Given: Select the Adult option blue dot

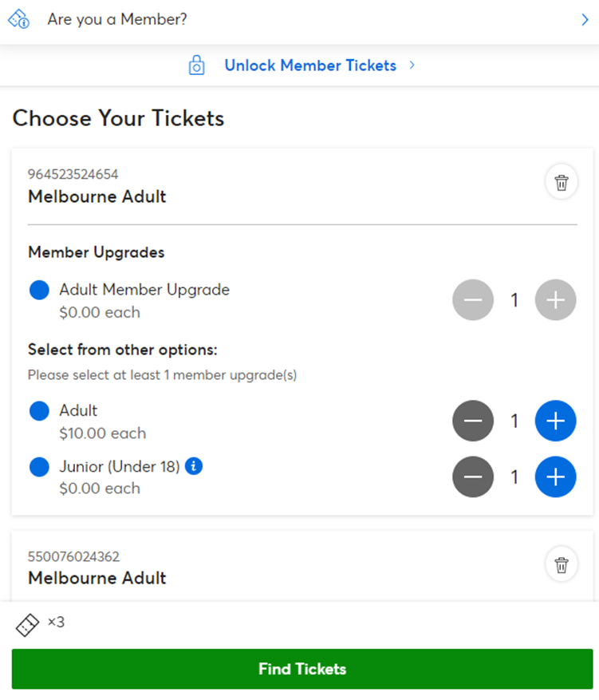Looking at the screenshot, I should tap(39, 411).
